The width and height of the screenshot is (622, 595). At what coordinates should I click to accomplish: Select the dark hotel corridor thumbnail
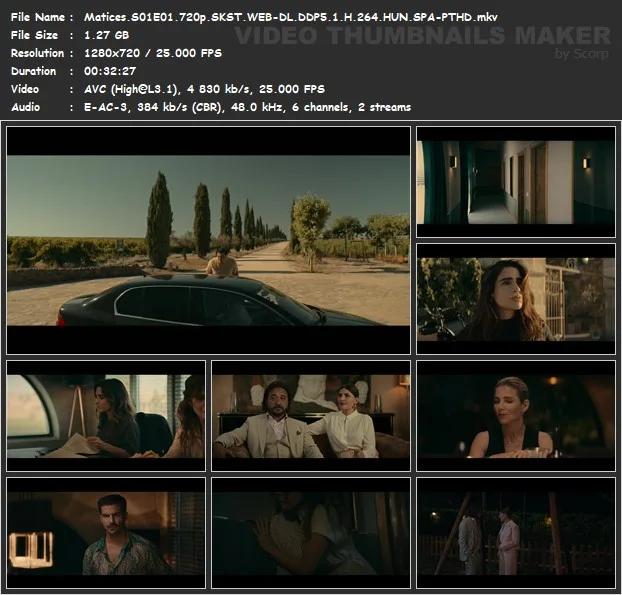click(516, 182)
